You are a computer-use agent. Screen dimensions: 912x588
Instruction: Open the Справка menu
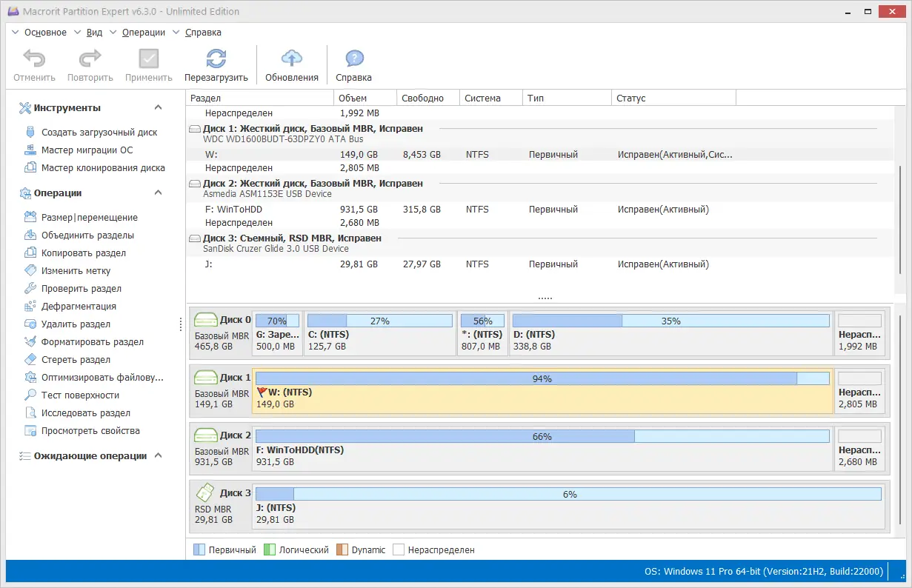(x=203, y=33)
